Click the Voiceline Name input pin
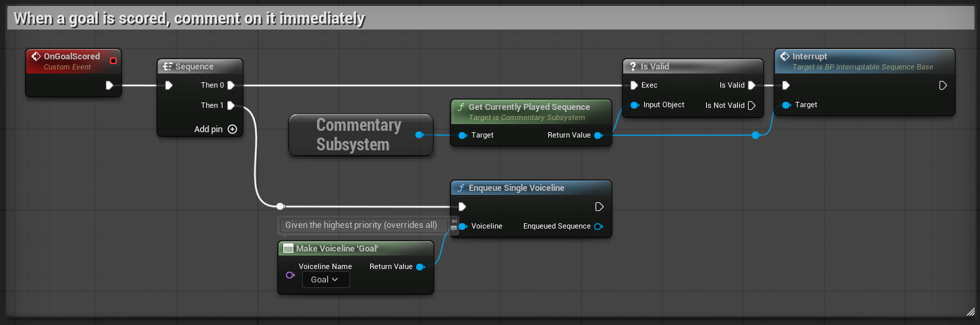Viewport: 980px width, 325px height. pyautogui.click(x=290, y=275)
